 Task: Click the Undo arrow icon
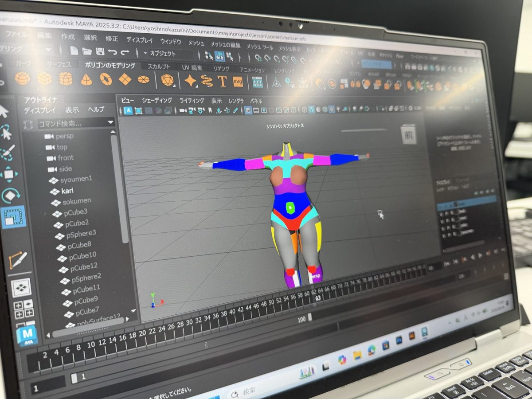point(113,52)
